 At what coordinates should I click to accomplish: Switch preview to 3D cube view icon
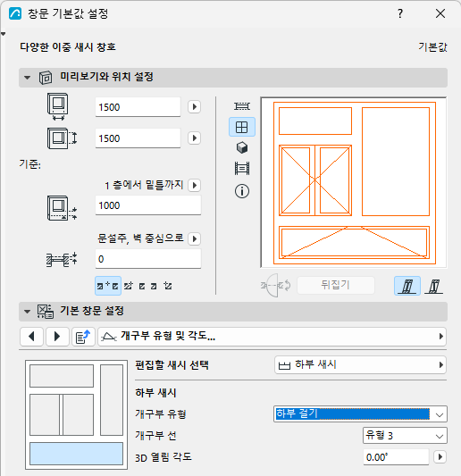point(242,148)
